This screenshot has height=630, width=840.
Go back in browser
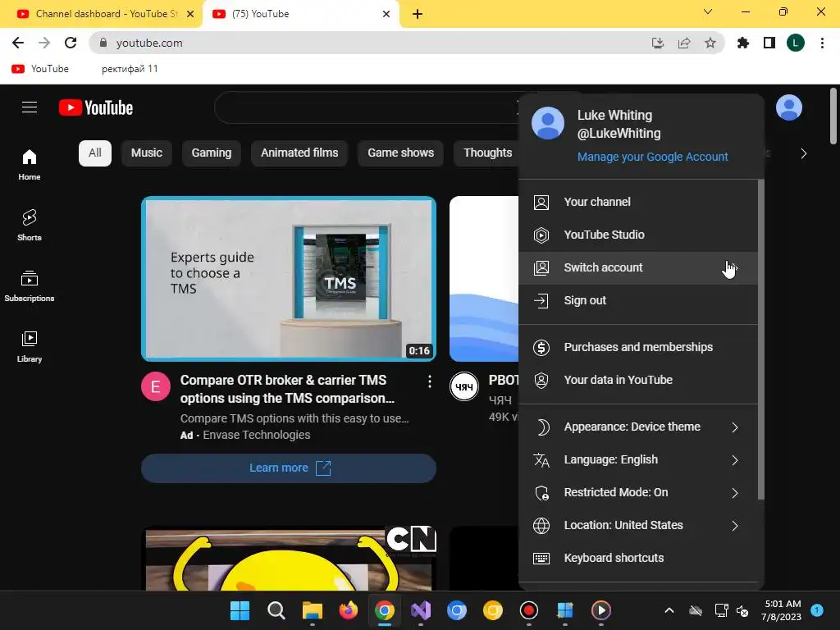pos(18,43)
